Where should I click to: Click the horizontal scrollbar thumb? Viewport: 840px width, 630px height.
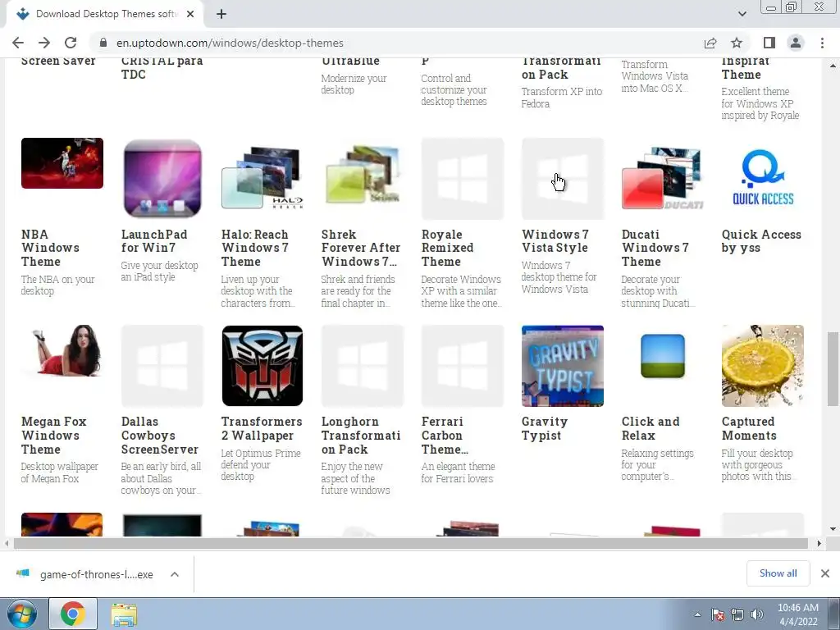(x=410, y=543)
